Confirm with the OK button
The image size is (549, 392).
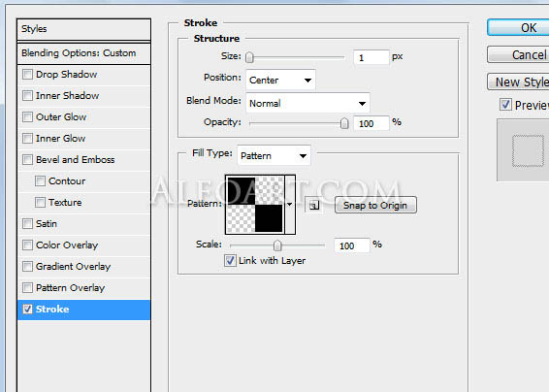[x=518, y=28]
